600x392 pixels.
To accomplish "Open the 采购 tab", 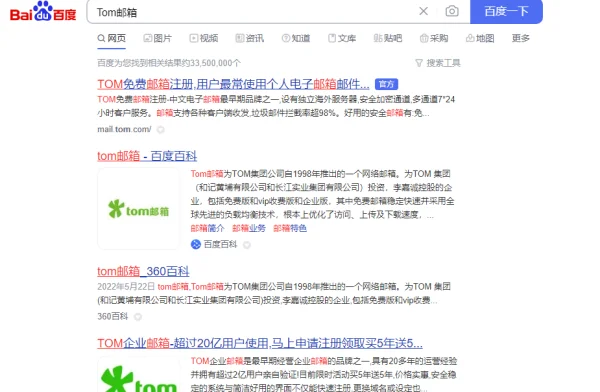I will click(434, 38).
